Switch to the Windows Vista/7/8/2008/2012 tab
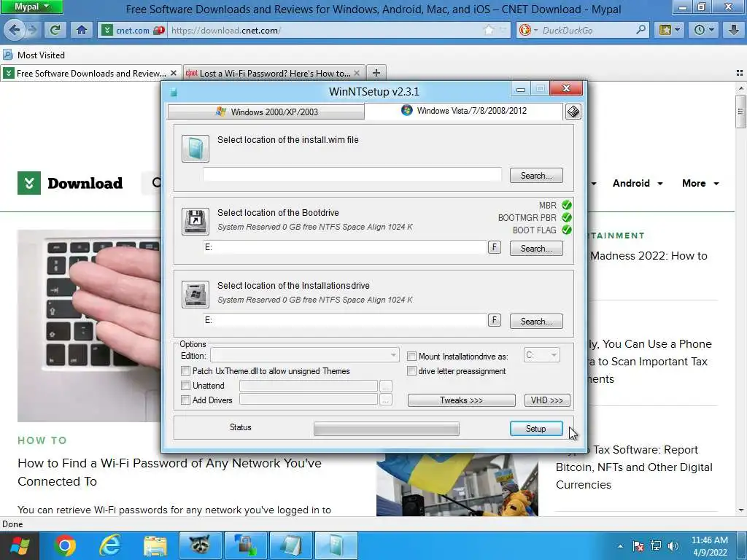Viewport: 747px width, 560px height. [463, 111]
